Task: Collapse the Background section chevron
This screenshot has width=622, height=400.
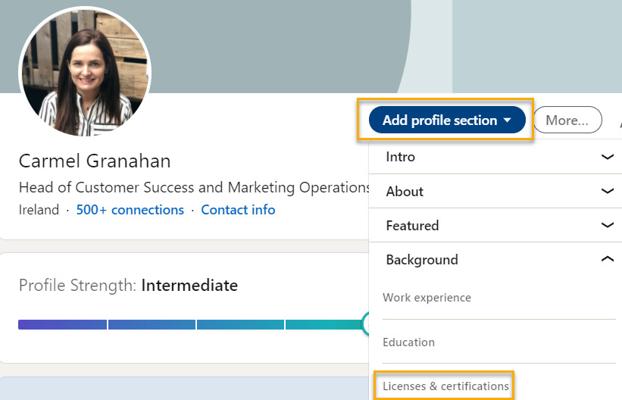Action: coord(607,259)
